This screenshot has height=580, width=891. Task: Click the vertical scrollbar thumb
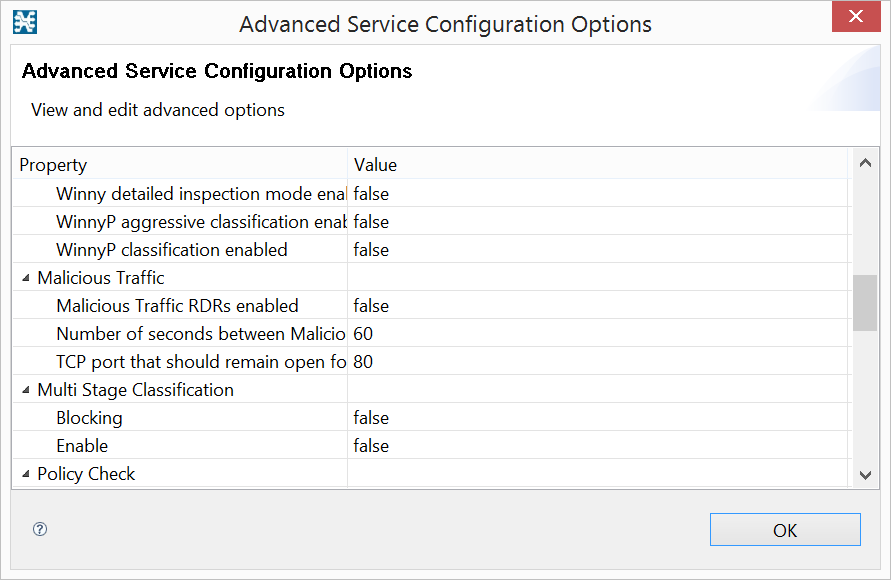click(x=865, y=303)
